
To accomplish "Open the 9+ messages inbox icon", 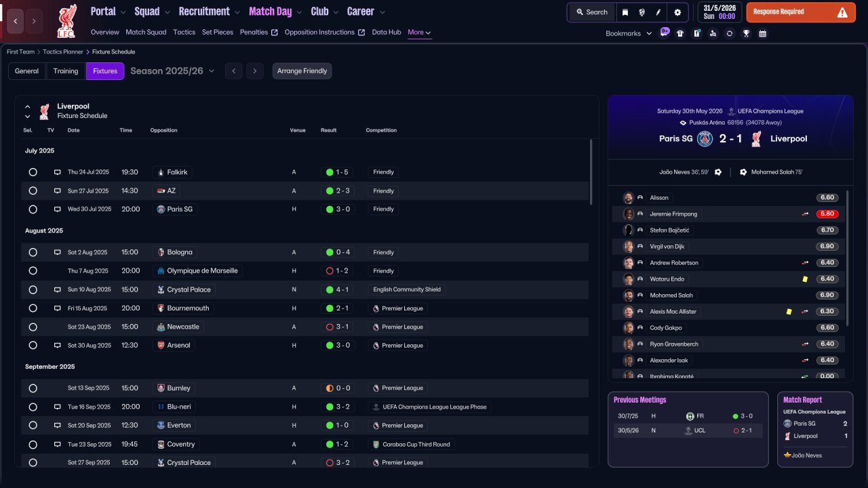I will pos(665,33).
